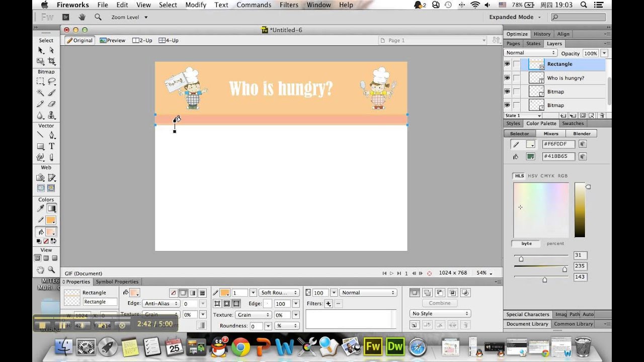Select the Magic Wand tool
Viewport: 644px width, 362px height.
click(x=41, y=93)
